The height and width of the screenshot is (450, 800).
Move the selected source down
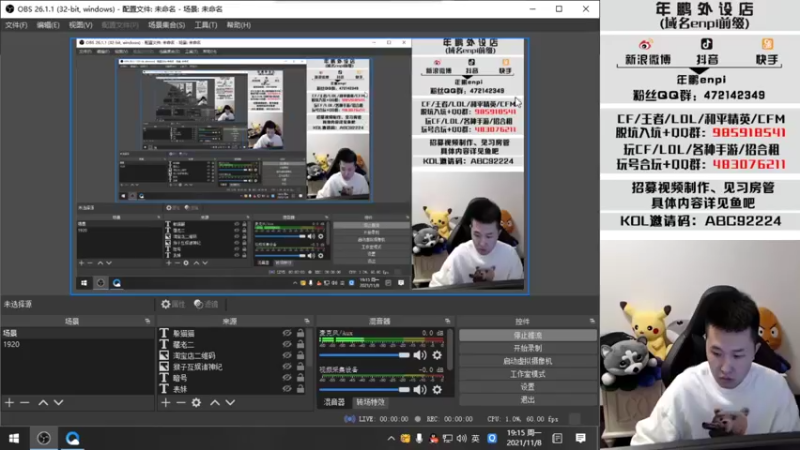click(x=230, y=403)
